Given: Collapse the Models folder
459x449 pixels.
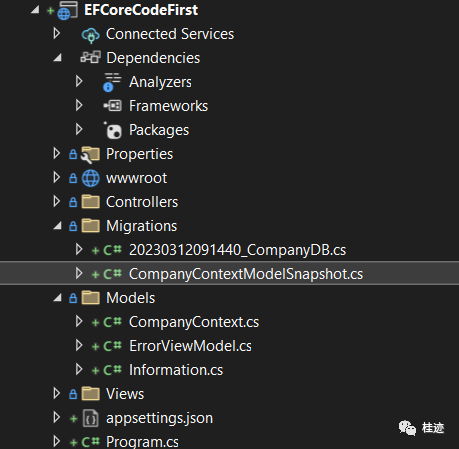Looking at the screenshot, I should point(58,298).
